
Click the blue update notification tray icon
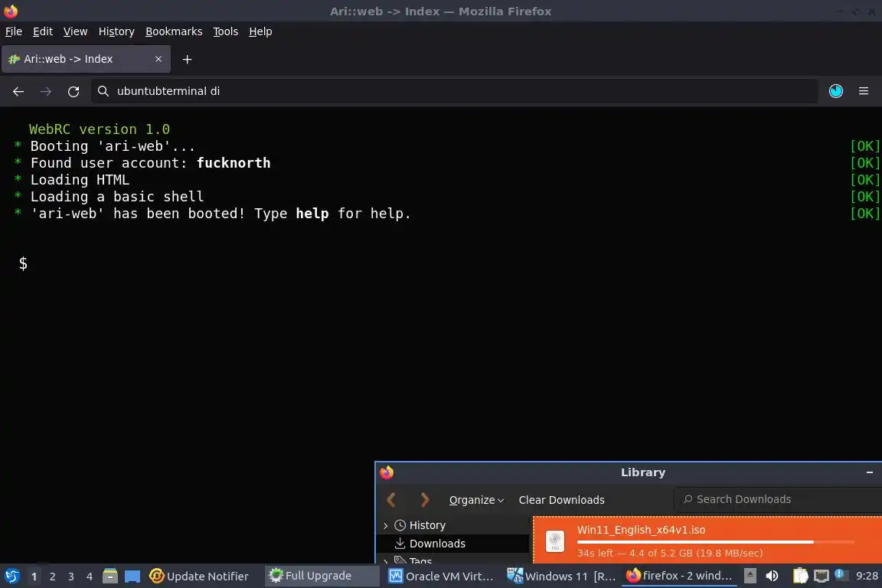(x=840, y=574)
